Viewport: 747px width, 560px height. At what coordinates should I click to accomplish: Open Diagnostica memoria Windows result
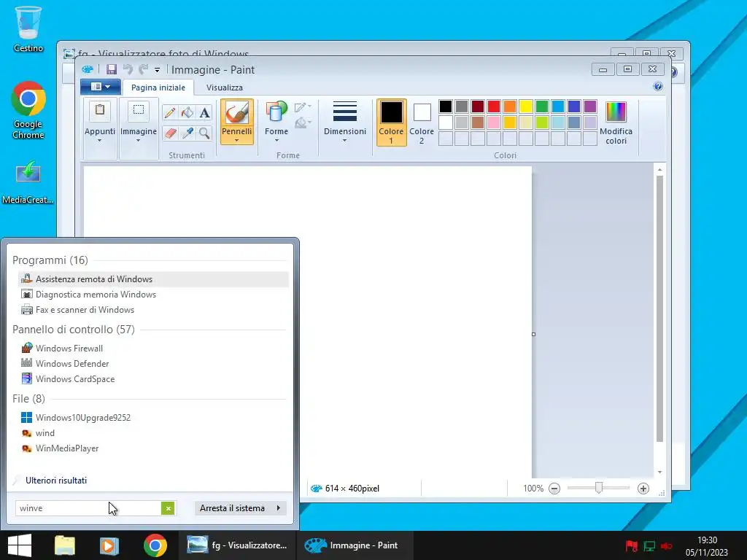pyautogui.click(x=153, y=295)
